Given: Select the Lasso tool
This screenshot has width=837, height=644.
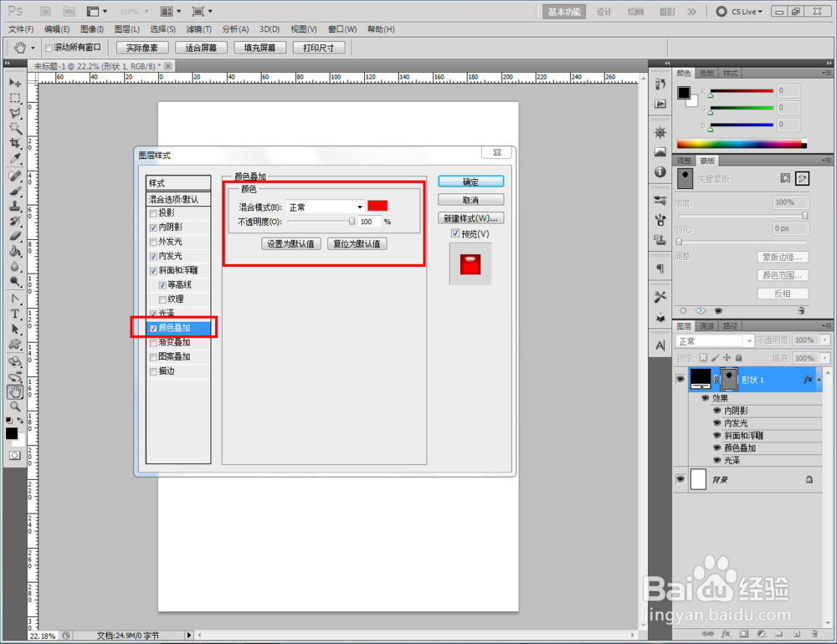Looking at the screenshot, I should pos(15,113).
